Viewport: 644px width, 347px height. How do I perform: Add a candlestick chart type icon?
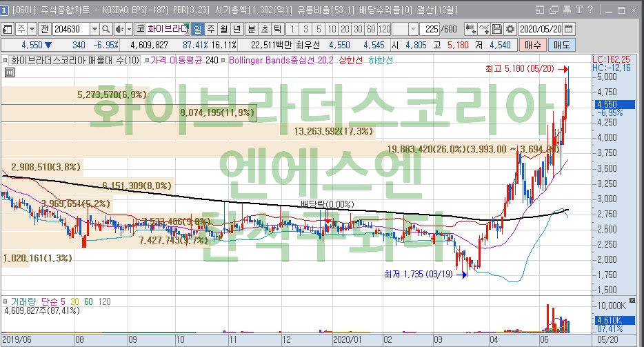(471, 29)
